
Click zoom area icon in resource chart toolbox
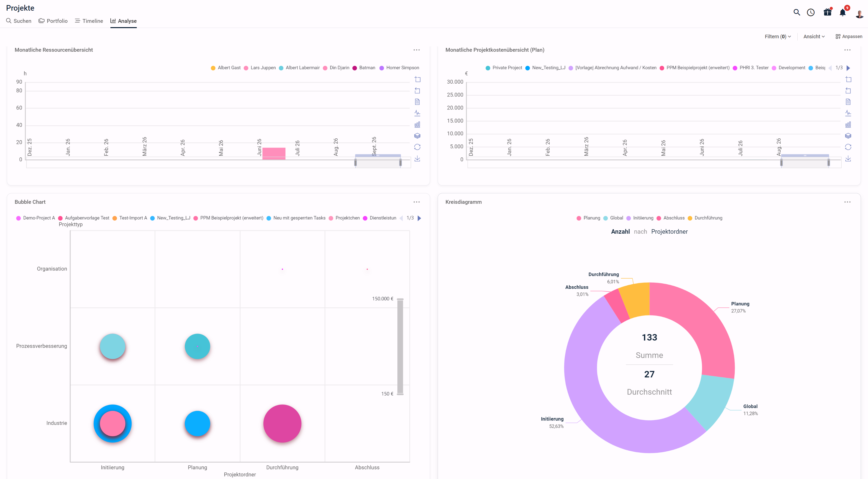tap(417, 79)
